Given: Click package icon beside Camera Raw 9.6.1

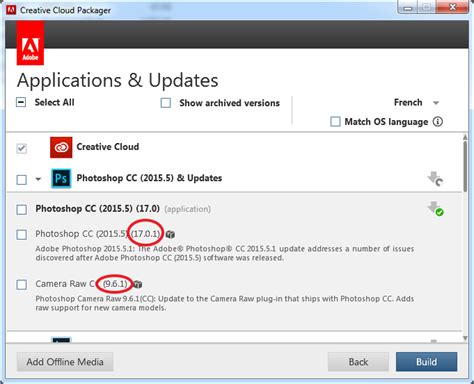Looking at the screenshot, I should (137, 284).
